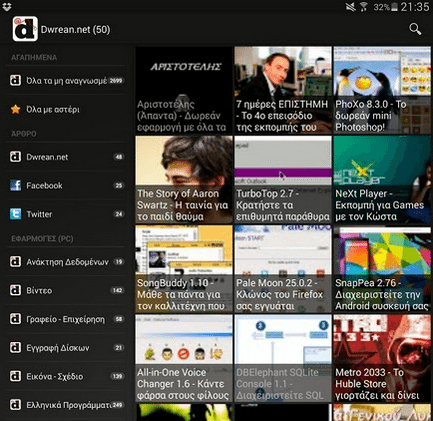Open All-in-One Voice Changer 1.6 tile
433x421 pixels.
184,358
